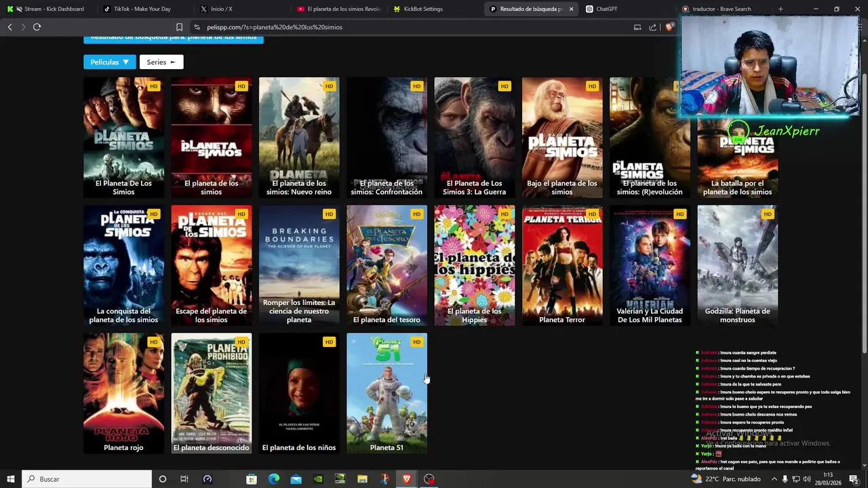
Task: Open Romper los límites documentary poster
Action: (x=299, y=266)
